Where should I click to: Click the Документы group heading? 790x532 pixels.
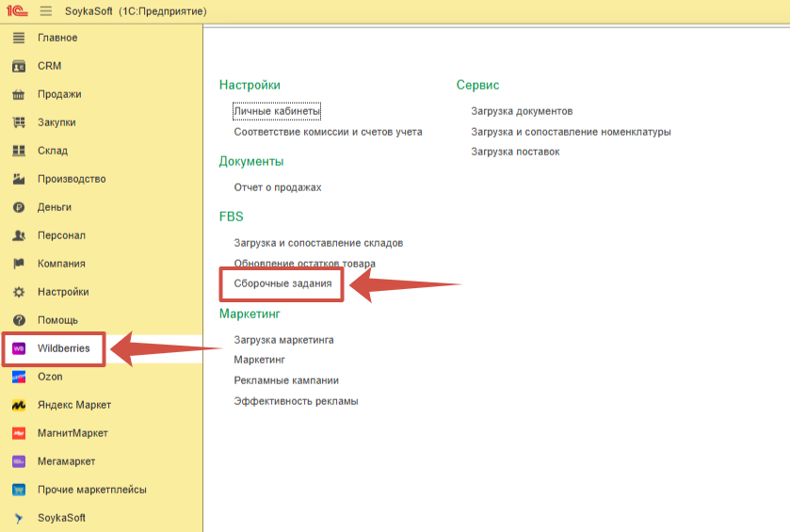[x=250, y=162]
